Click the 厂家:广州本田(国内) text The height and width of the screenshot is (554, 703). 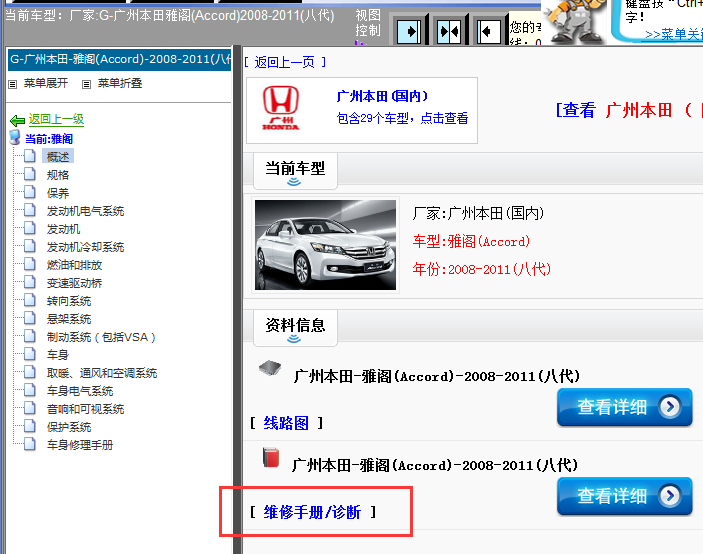pos(478,213)
